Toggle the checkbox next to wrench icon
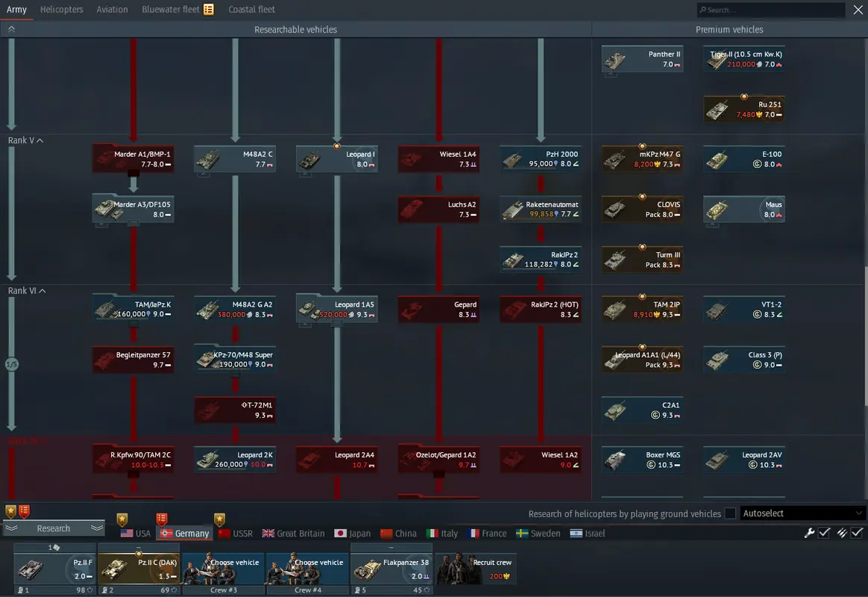The width and height of the screenshot is (868, 597). (x=824, y=533)
